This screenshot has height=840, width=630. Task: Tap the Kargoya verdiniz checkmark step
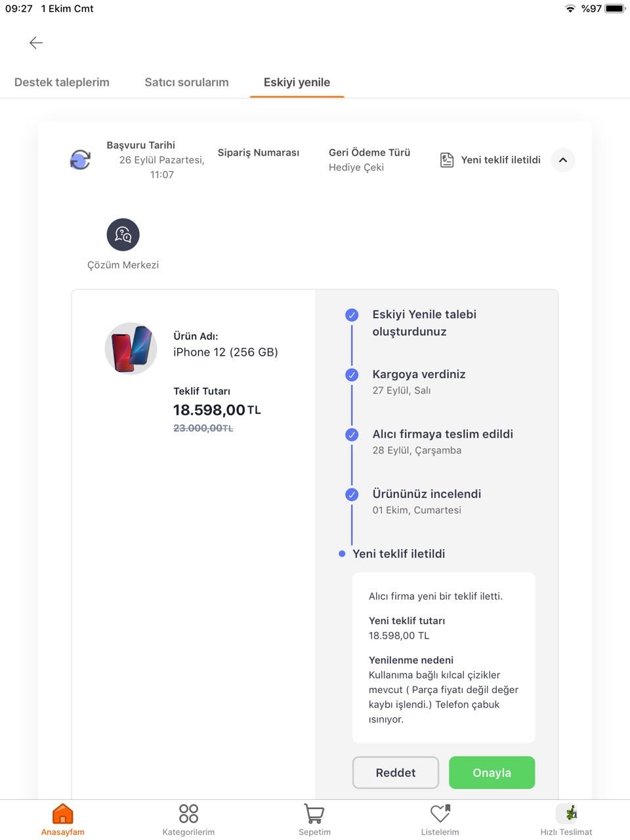coord(352,375)
